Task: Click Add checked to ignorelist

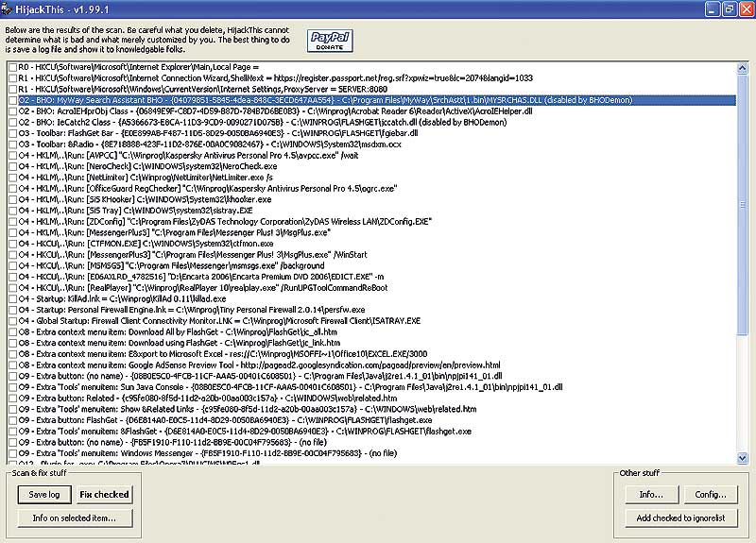Action: [680, 518]
